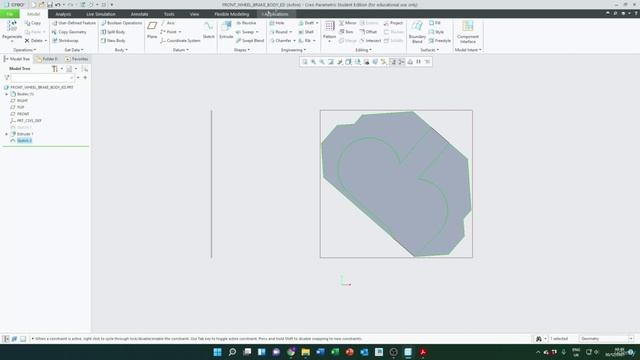
Task: Apply the Shell tool
Action: (306, 32)
